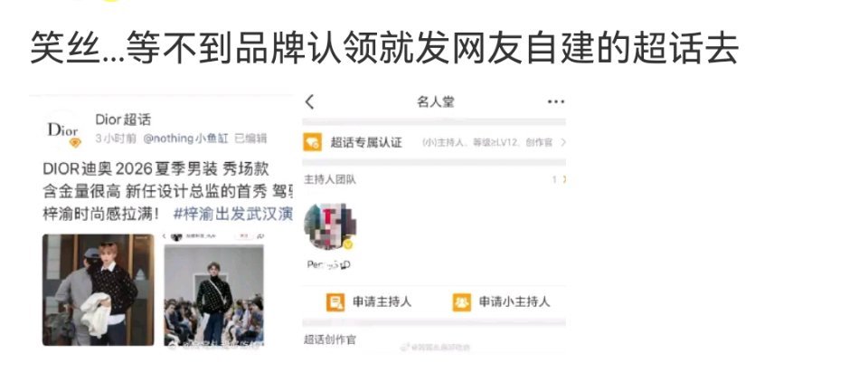
Task: Open the left street photo thumbnail
Action: point(98,290)
